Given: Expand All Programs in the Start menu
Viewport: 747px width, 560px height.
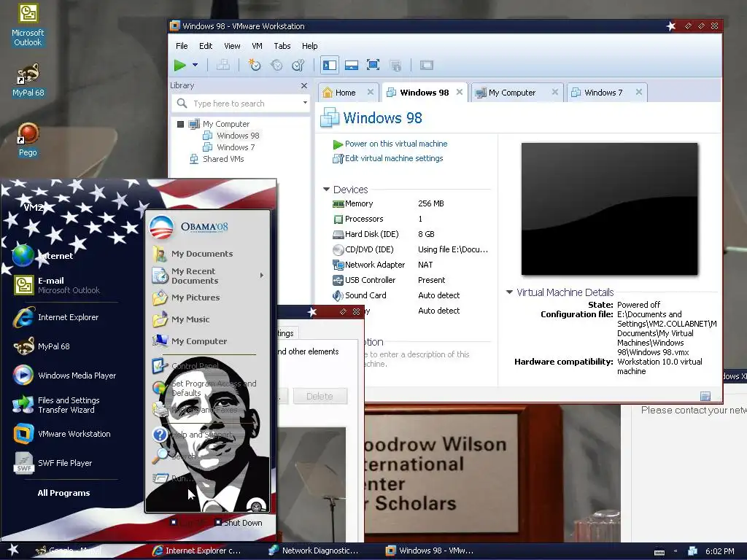Looking at the screenshot, I should point(64,493).
